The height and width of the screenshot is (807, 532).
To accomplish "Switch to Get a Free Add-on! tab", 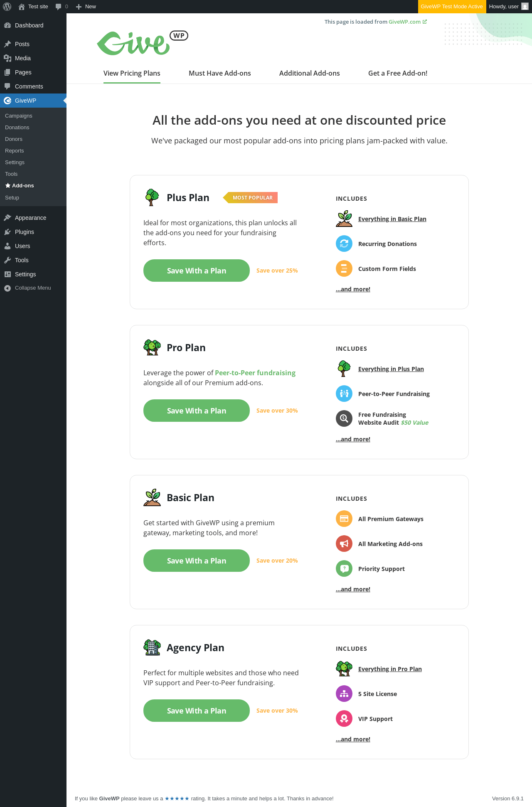I will (398, 73).
